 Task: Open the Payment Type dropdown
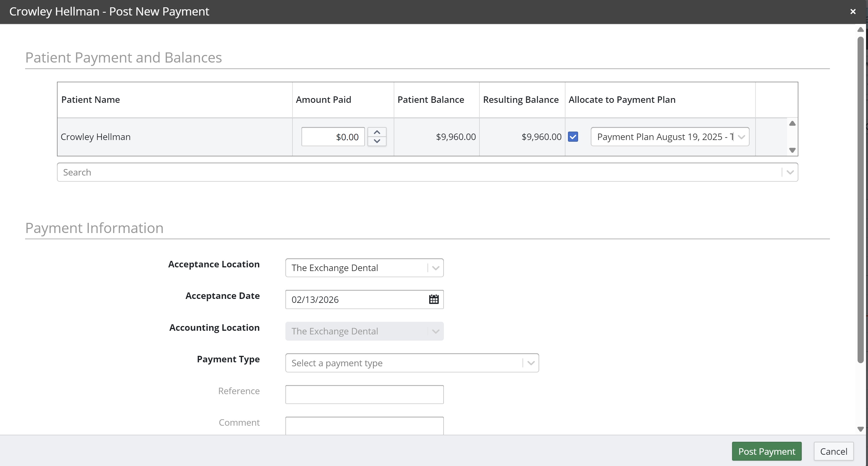[x=531, y=363]
